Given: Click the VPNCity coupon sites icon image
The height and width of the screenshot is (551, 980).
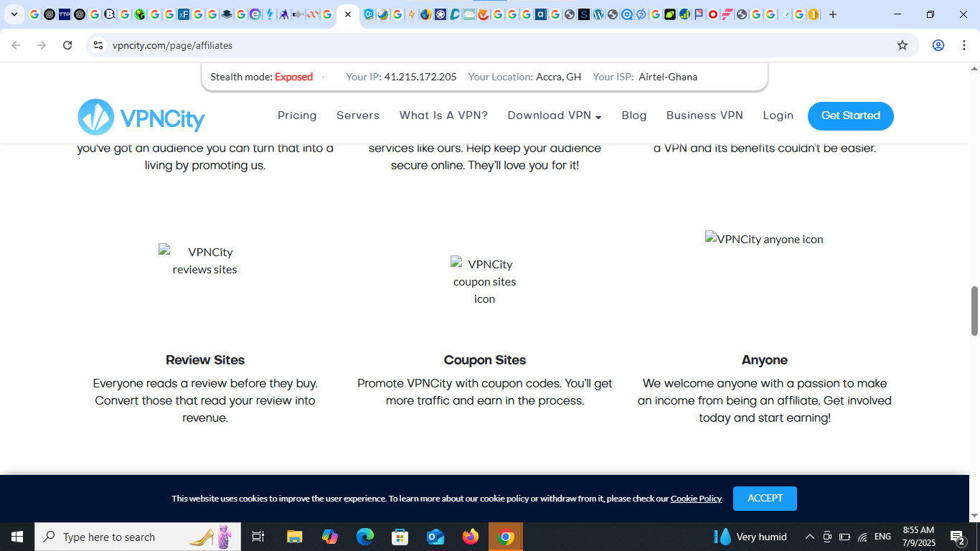Looking at the screenshot, I should pyautogui.click(x=484, y=281).
